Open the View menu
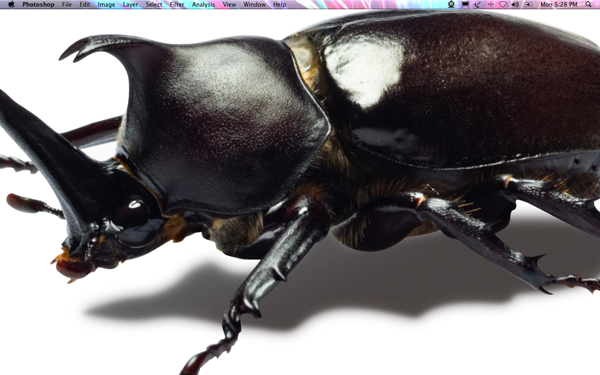The width and height of the screenshot is (600, 375). (x=229, y=5)
